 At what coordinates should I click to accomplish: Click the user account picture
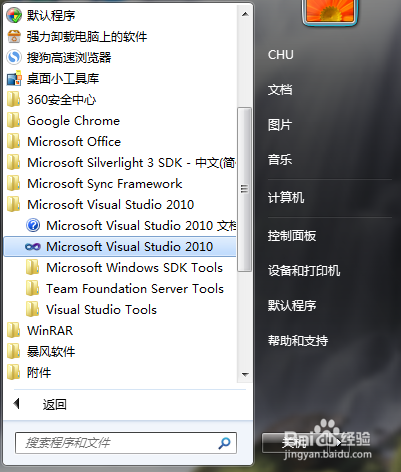point(330,12)
